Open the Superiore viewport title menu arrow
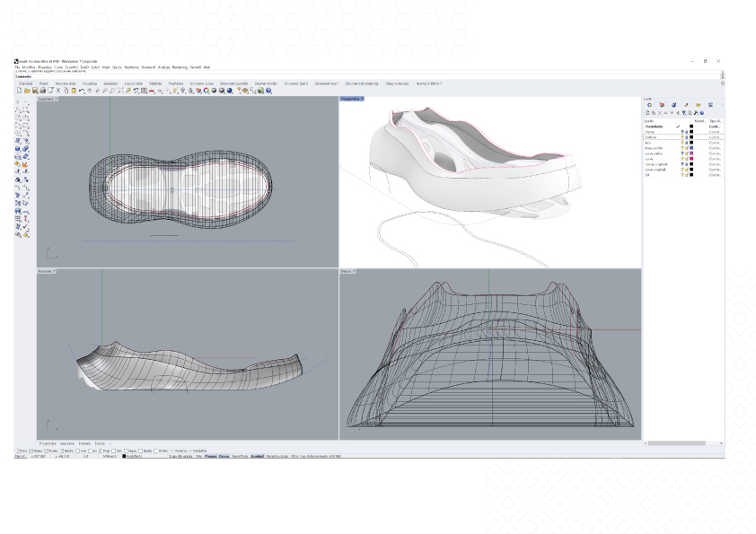 57,99
